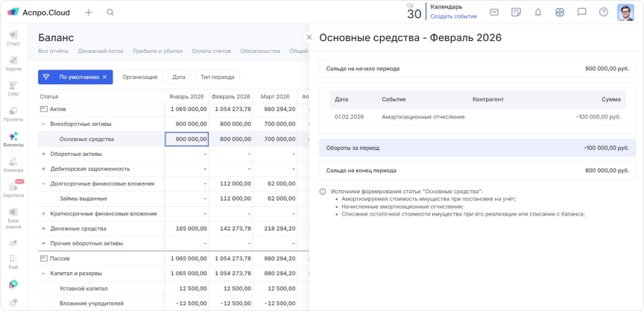Expand Оборотные активы row
Screen dimensions: 644x311
pyautogui.click(x=43, y=154)
